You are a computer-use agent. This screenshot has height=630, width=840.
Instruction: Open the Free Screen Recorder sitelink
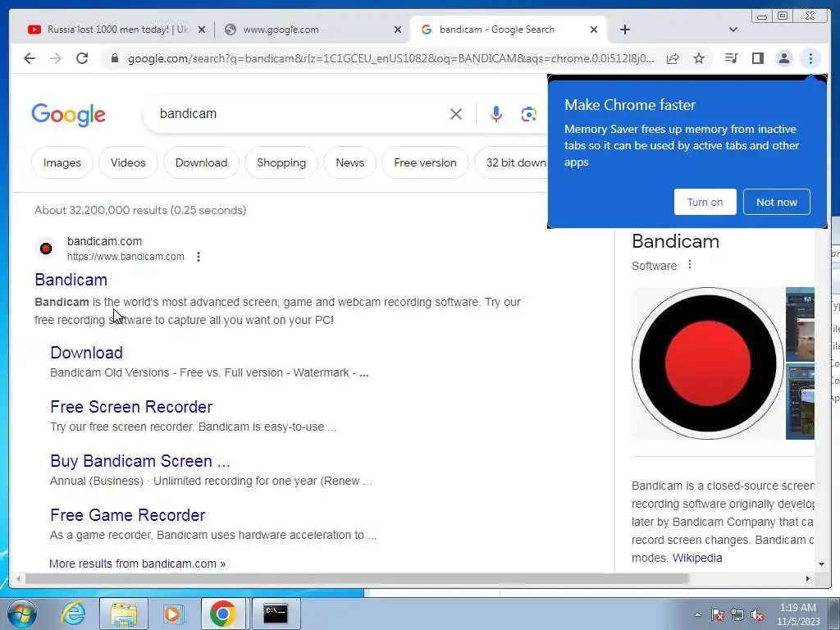point(131,407)
